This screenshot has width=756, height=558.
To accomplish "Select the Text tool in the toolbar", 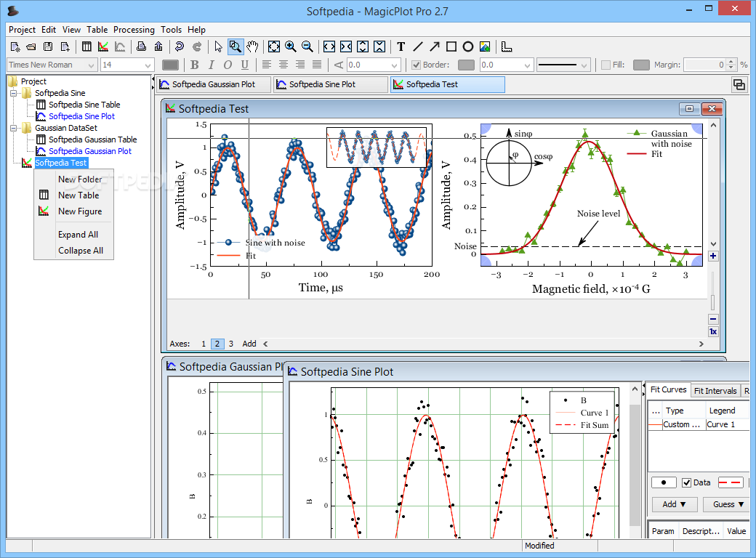I will point(401,47).
